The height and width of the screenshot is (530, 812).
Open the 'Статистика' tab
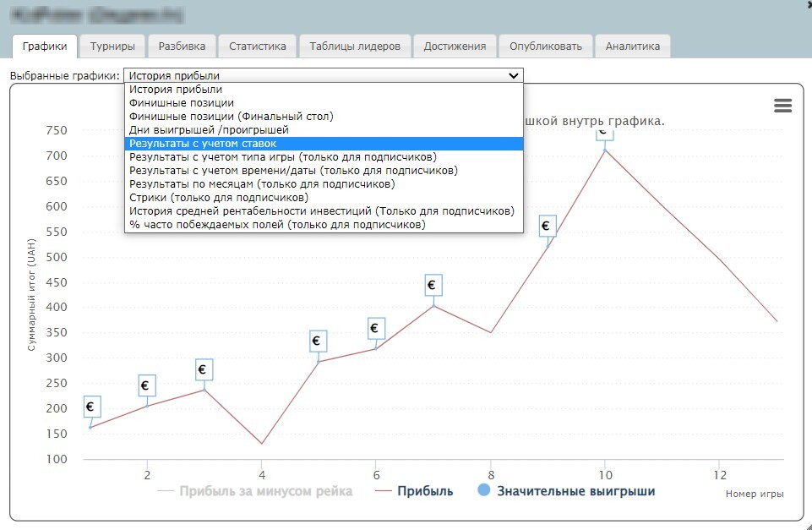(257, 46)
